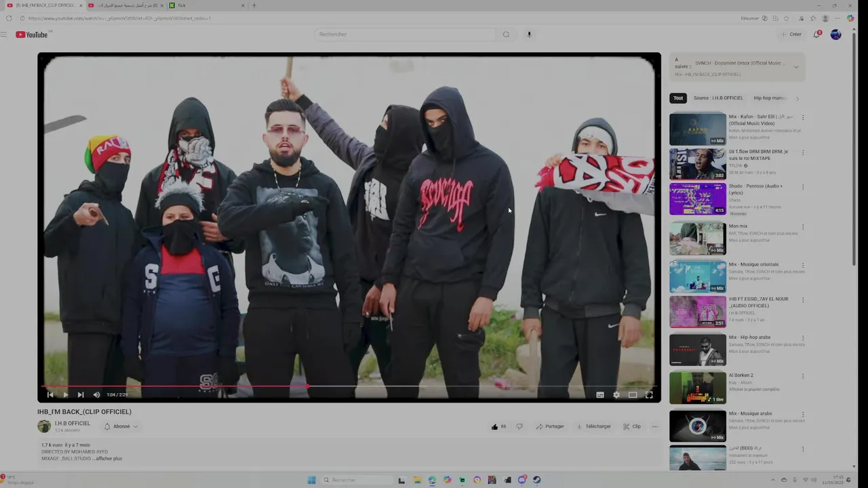Enter fullscreen video mode
The width and height of the screenshot is (868, 488).
click(x=649, y=394)
